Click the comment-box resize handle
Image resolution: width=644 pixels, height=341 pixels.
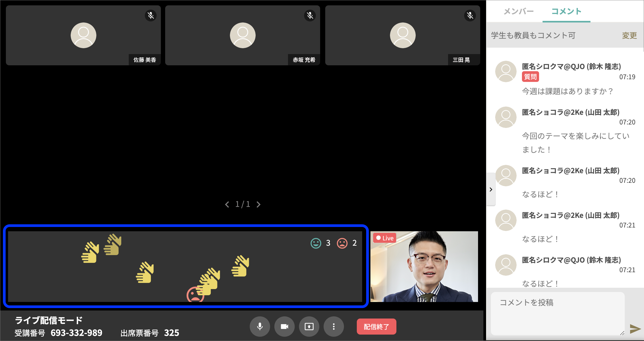tap(622, 333)
